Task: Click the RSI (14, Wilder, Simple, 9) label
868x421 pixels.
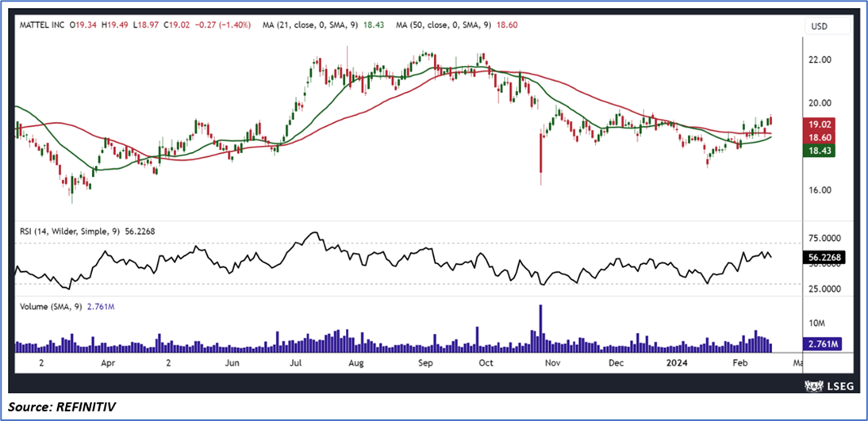Action: tap(71, 232)
